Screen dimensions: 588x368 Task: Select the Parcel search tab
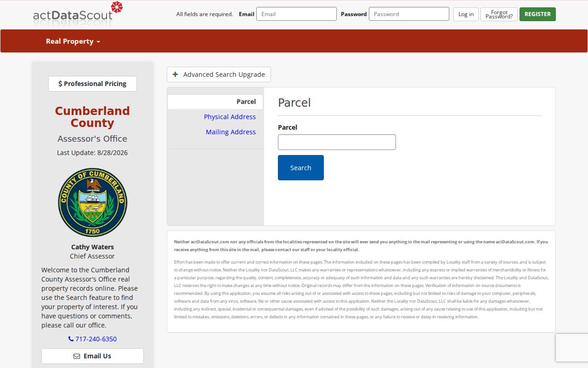tap(215, 102)
